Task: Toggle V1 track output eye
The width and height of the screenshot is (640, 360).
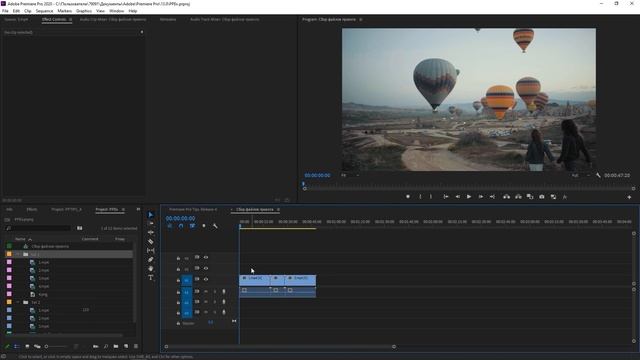Action: (x=206, y=280)
